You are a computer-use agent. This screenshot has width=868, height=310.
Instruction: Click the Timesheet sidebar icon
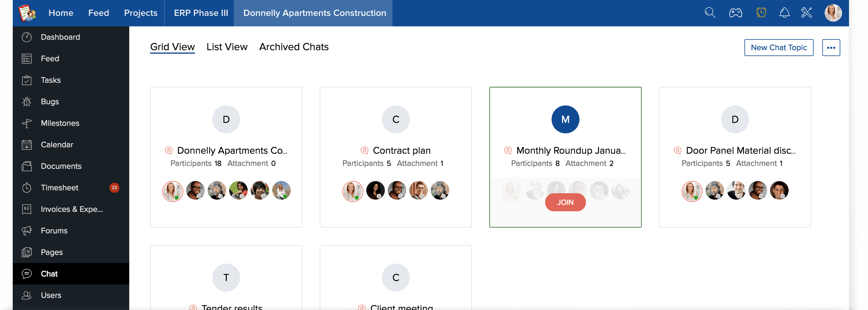[x=27, y=188]
